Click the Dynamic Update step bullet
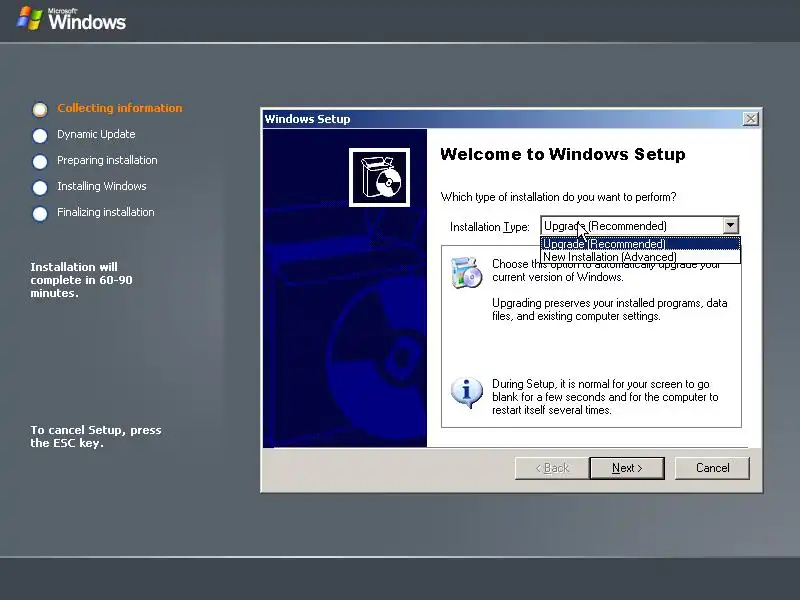Screen dimensions: 800x600 [40, 135]
